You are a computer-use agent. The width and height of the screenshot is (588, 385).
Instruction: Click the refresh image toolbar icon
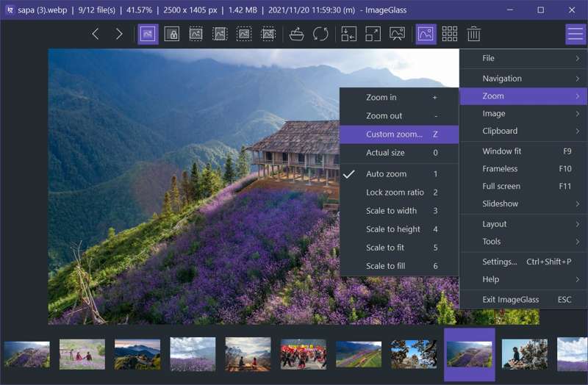tap(320, 35)
